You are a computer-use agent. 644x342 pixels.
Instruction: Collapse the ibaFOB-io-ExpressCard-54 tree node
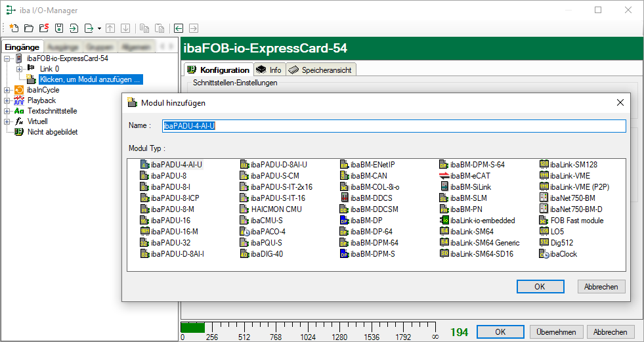pos(7,58)
